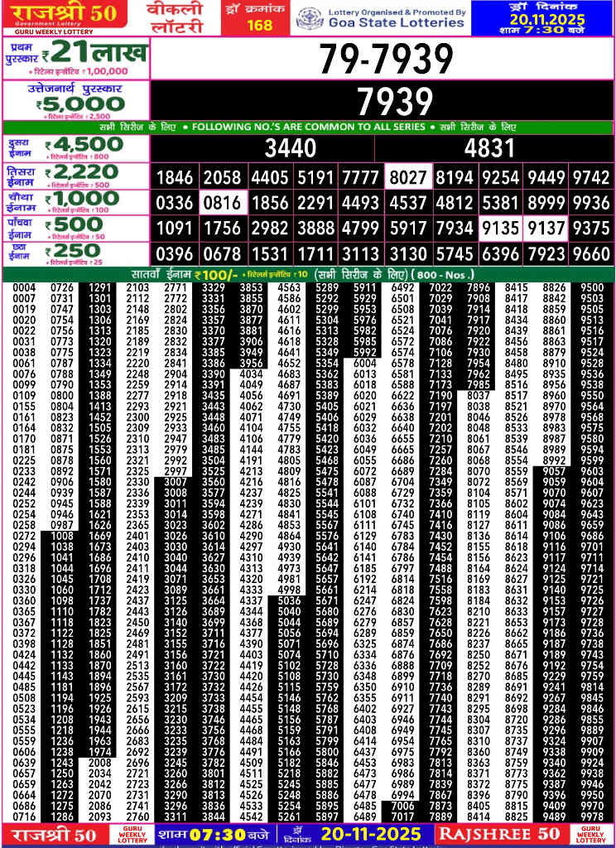Click the ₹4,500 second prize label
The height and width of the screenshot is (848, 616).
tap(84, 145)
